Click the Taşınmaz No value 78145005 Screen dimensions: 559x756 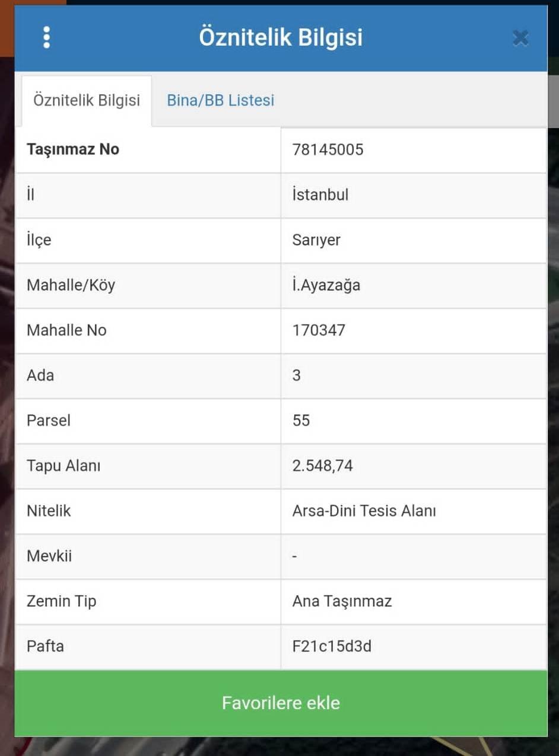[x=328, y=149]
